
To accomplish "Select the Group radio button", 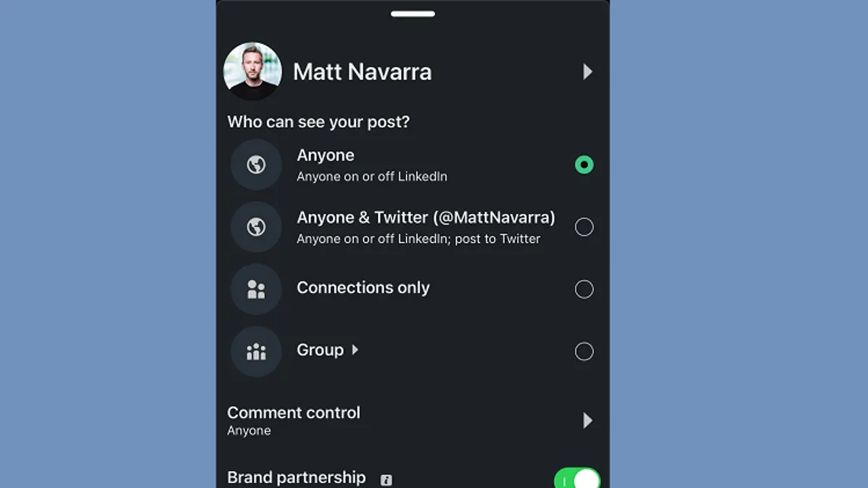I will tap(584, 351).
